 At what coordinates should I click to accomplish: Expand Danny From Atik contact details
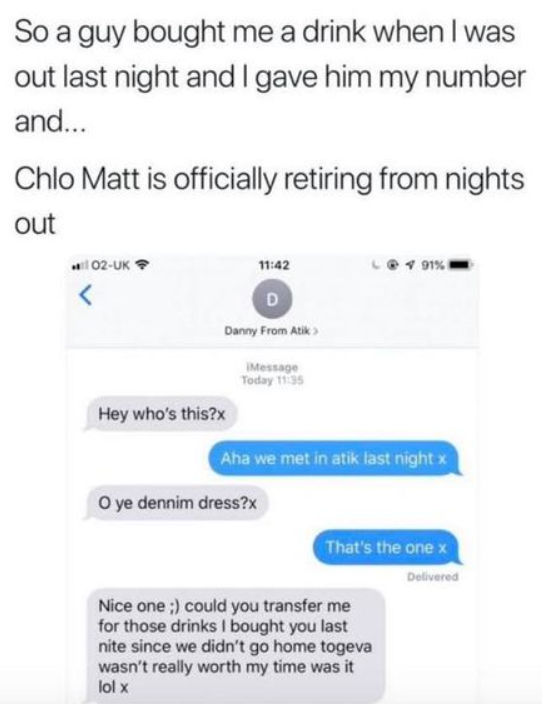(272, 331)
